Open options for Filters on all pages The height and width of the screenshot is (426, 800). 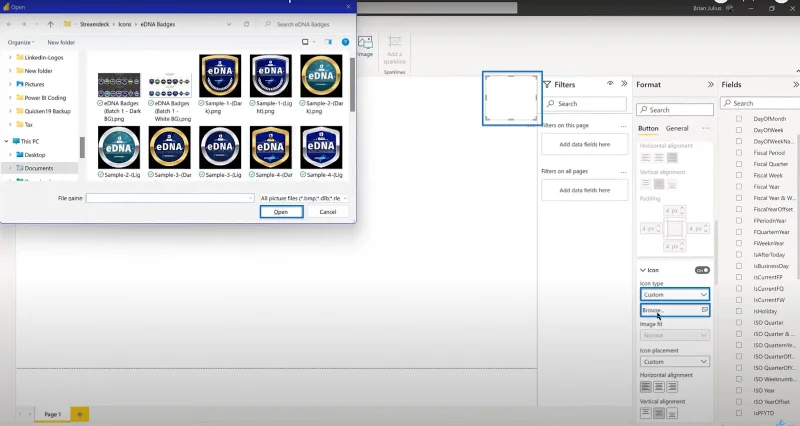[623, 172]
